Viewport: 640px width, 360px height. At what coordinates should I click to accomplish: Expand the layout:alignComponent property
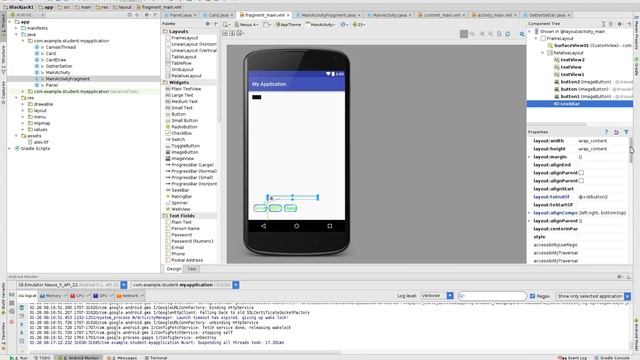[x=530, y=213]
